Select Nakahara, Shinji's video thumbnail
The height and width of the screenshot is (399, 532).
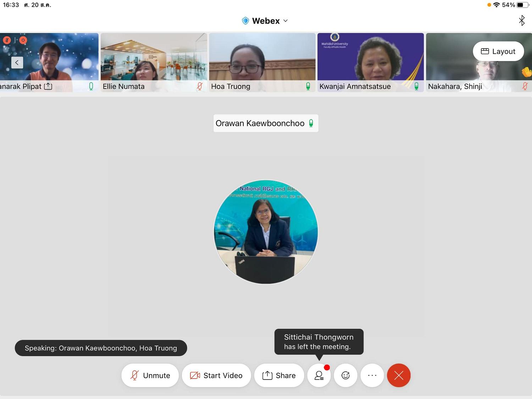[x=479, y=62]
